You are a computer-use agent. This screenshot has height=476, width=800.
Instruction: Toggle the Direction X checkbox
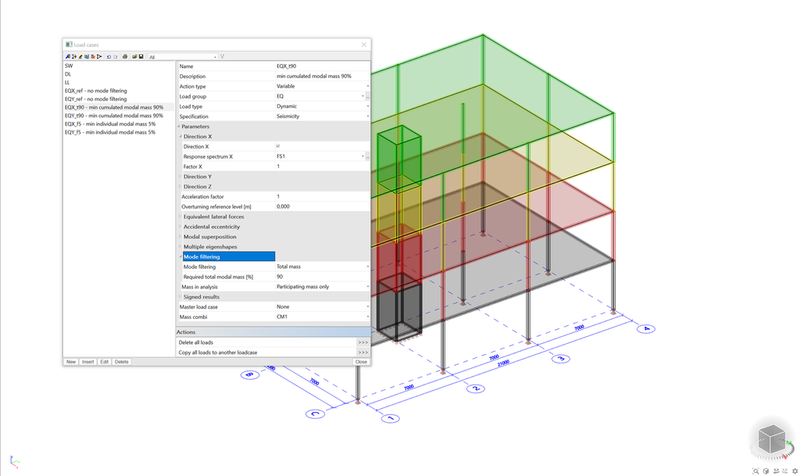[278, 146]
